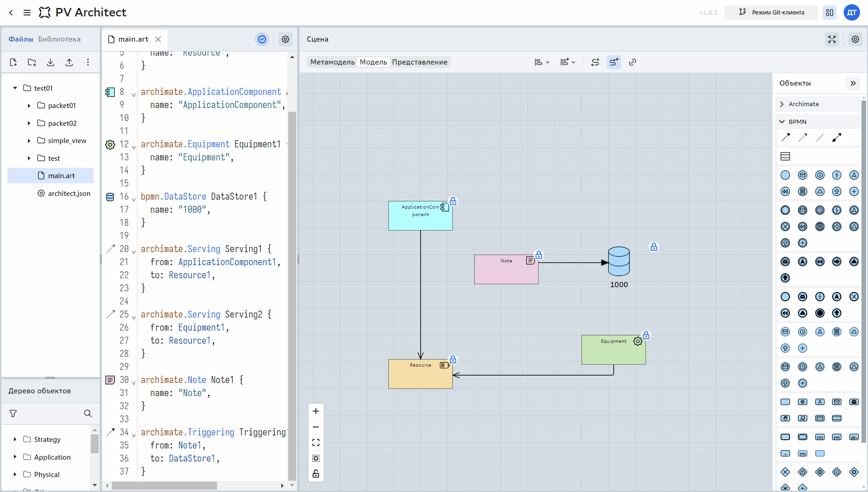
Task: Select the solid arrow connector in BPMN palette
Action: [786, 137]
